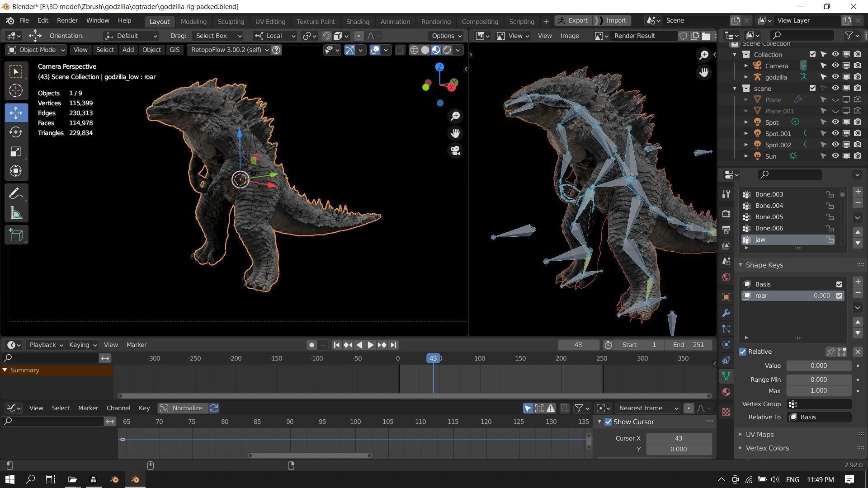The width and height of the screenshot is (868, 488).
Task: Toggle Show Cursor checkbox
Action: 609,422
